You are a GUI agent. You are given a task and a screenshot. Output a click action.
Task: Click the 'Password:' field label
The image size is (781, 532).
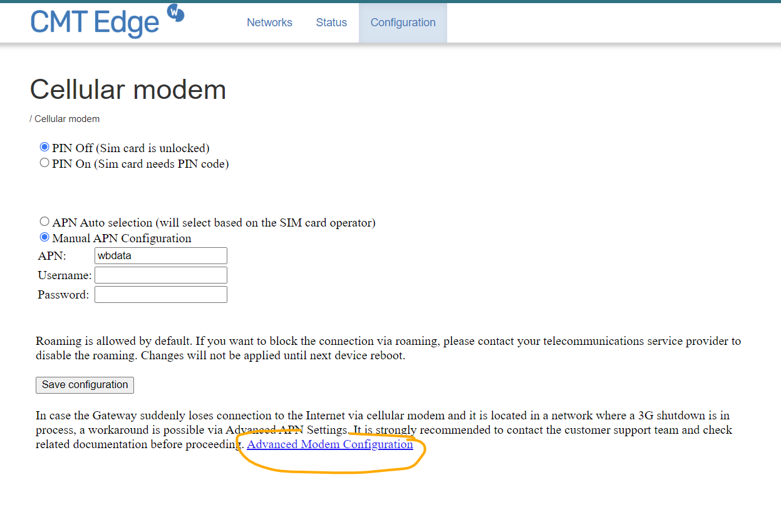[x=63, y=295]
